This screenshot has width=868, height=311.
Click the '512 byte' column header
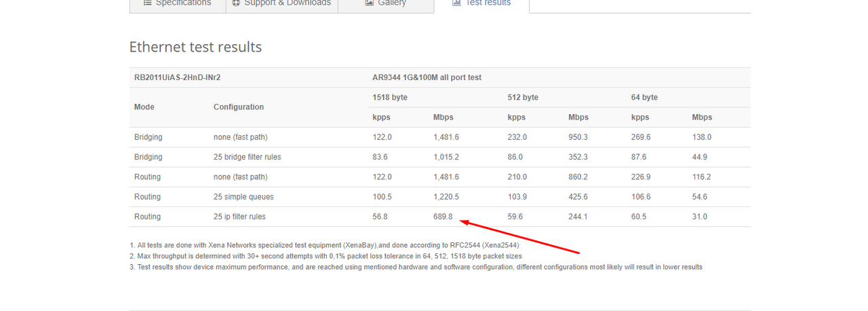tap(523, 97)
